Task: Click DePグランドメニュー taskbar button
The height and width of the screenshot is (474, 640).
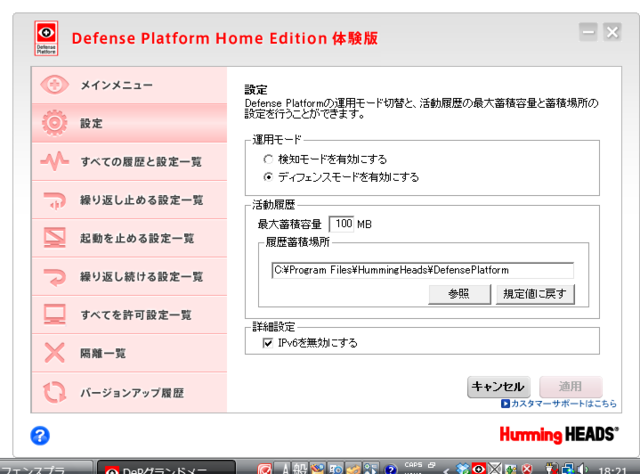Action: pyautogui.click(x=166, y=468)
